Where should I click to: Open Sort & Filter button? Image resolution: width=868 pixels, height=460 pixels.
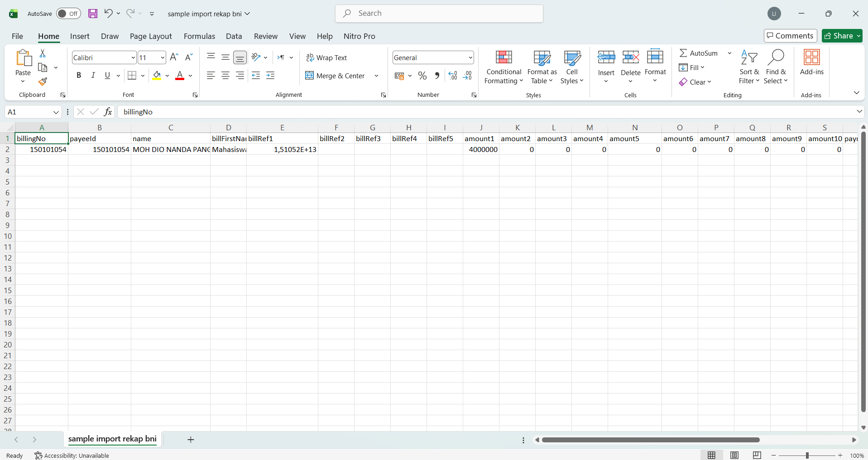click(x=749, y=67)
